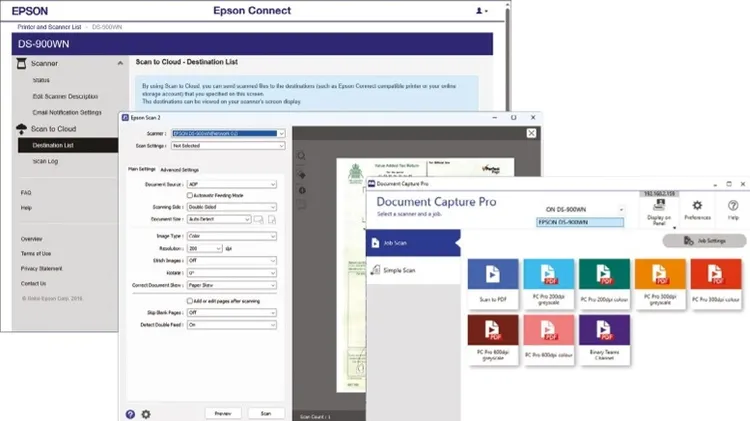The width and height of the screenshot is (750, 421).
Task: Expand the Image Type dropdown
Action: [231, 236]
